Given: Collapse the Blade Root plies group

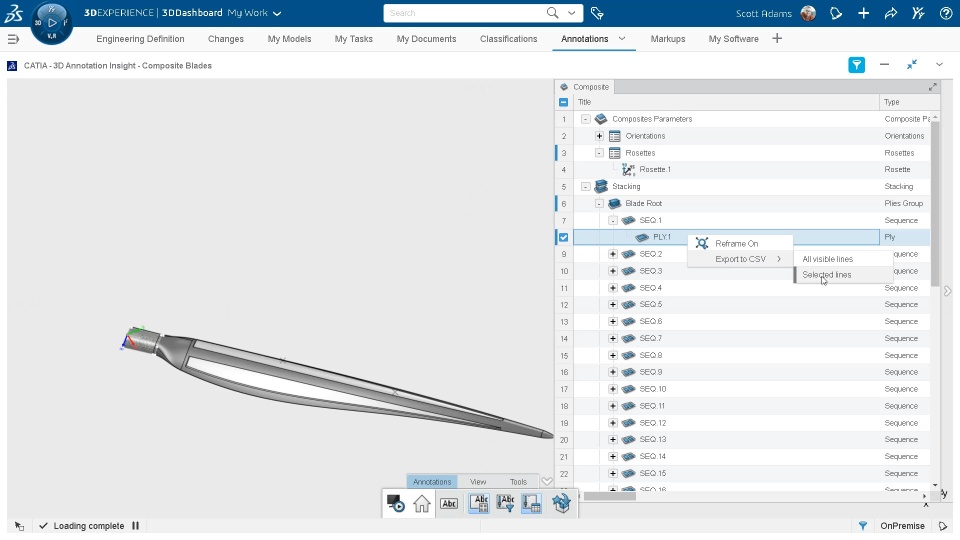Looking at the screenshot, I should point(599,203).
